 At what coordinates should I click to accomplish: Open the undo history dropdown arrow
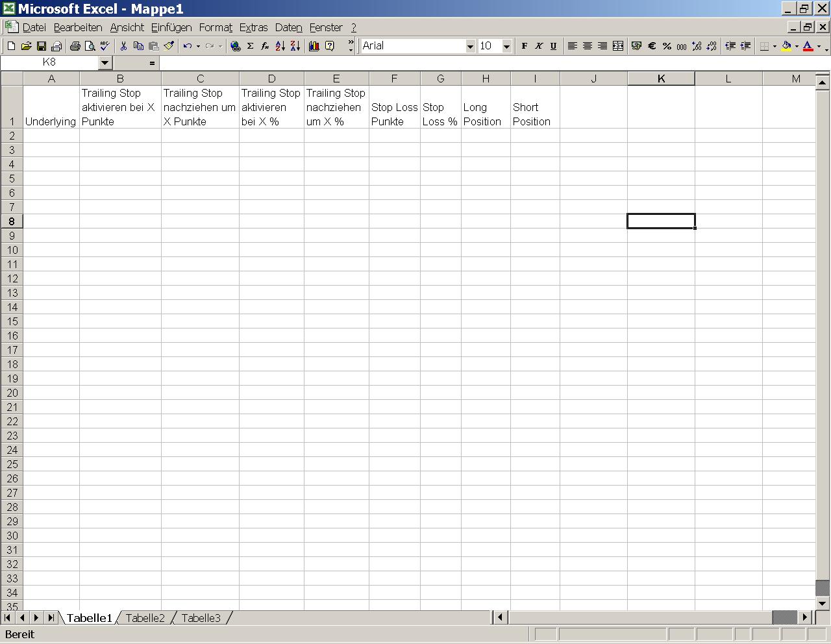(198, 46)
